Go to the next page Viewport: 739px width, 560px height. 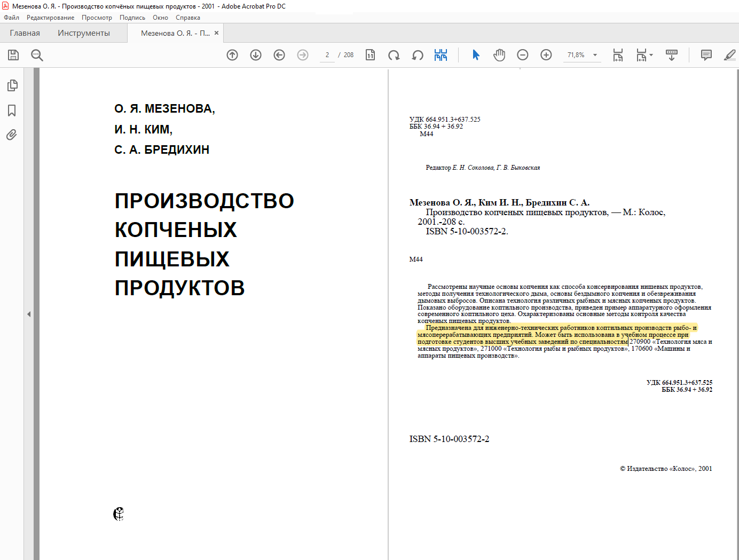coord(256,55)
